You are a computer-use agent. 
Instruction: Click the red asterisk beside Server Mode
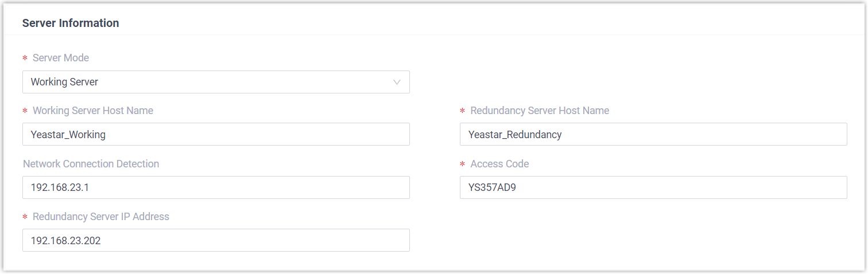25,58
